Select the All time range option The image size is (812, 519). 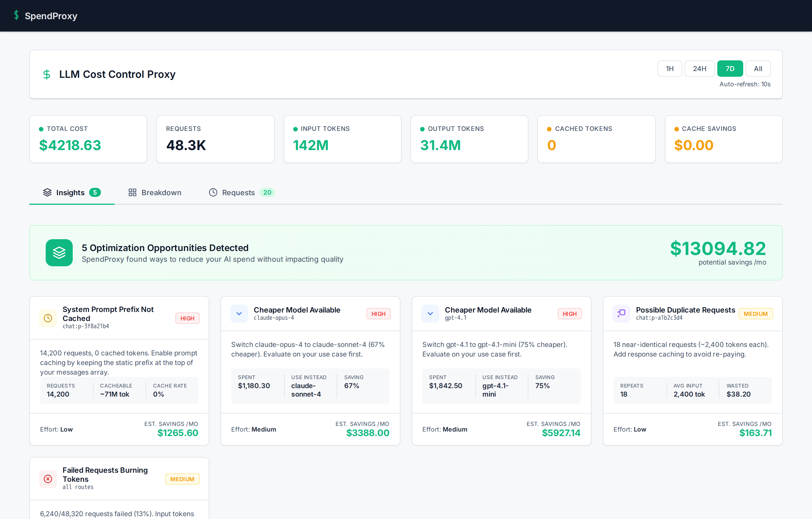pos(758,68)
